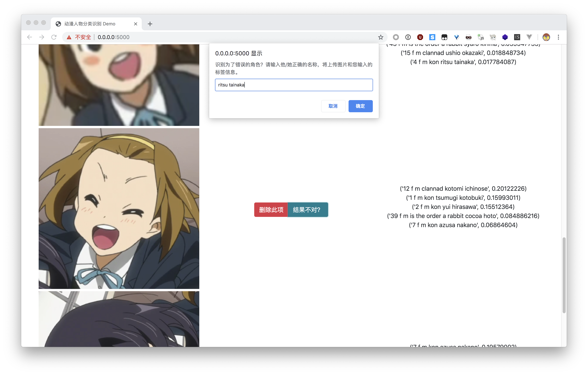Select the 'clannad kotomi ichinose' result line
Screen dimensions: 588x375
tap(463, 189)
